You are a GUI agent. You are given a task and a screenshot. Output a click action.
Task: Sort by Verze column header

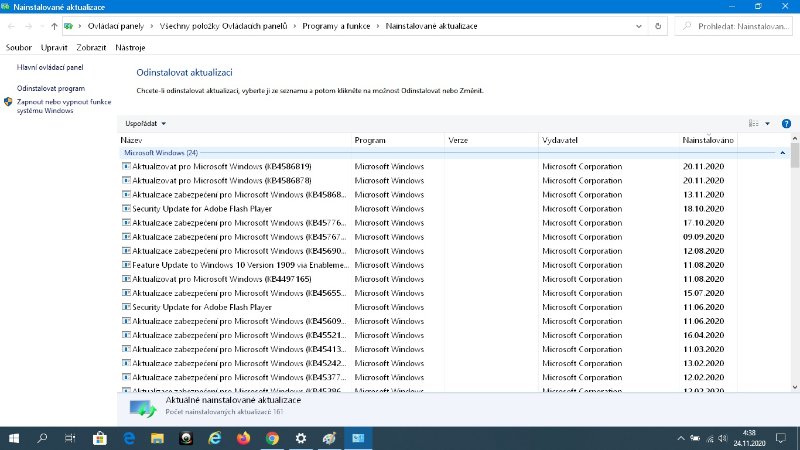pos(491,140)
